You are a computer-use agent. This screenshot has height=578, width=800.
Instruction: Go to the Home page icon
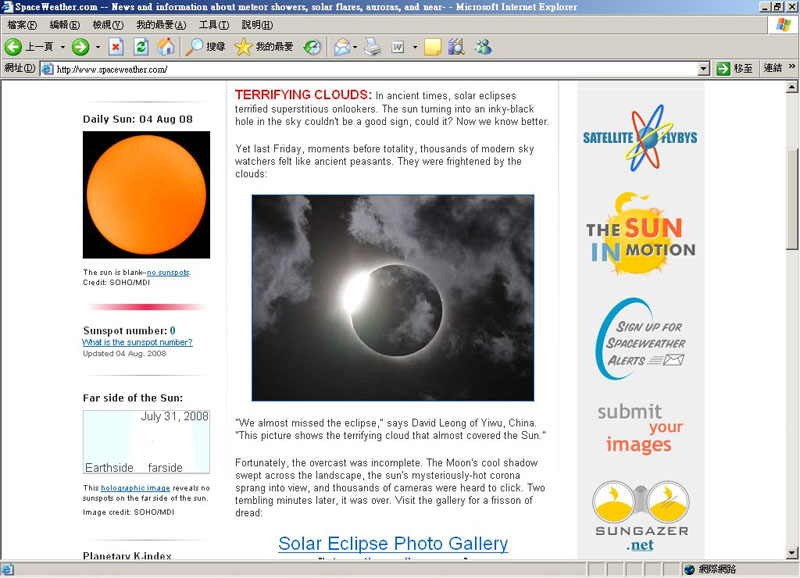(166, 47)
